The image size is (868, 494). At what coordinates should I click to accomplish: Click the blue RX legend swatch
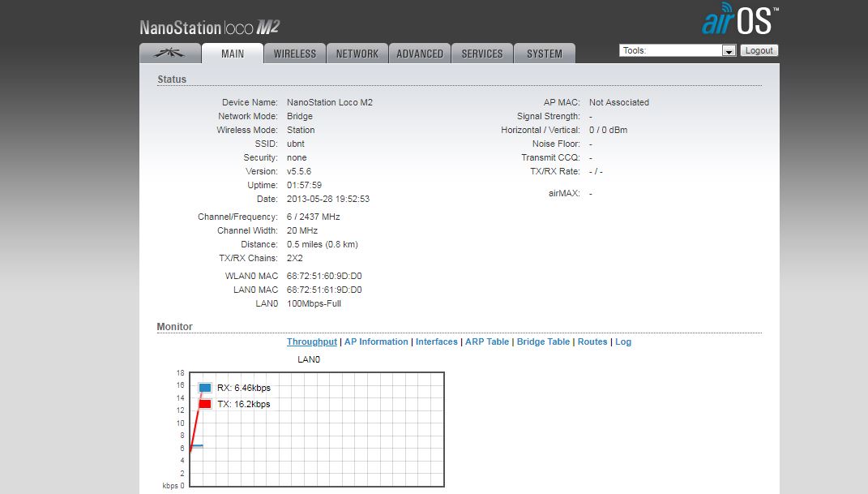(x=205, y=388)
